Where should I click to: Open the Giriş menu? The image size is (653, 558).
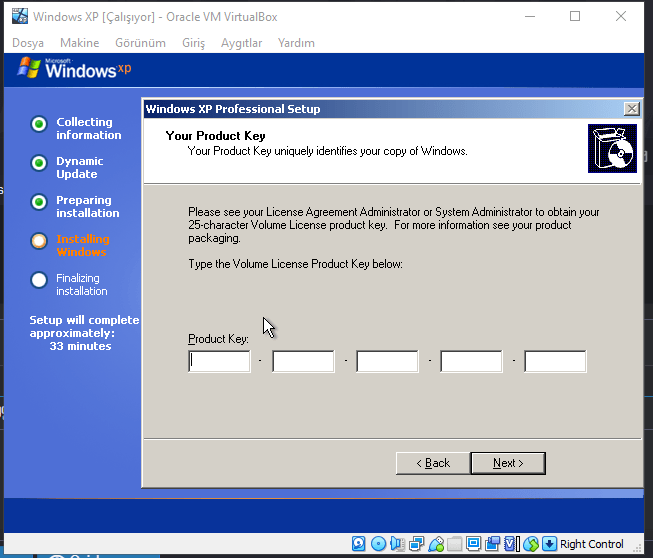[x=194, y=43]
